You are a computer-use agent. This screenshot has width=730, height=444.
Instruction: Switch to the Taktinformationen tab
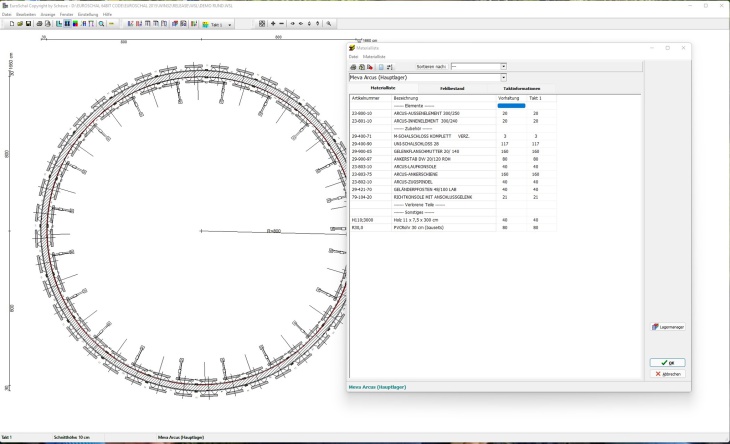click(521, 88)
